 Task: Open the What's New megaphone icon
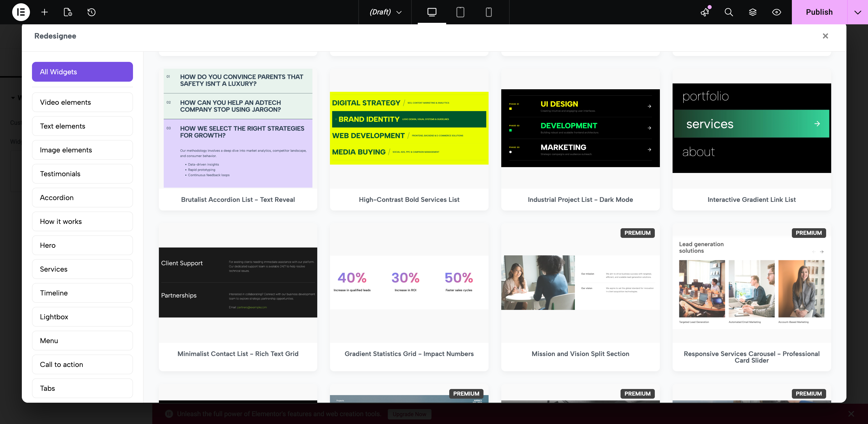[705, 12]
